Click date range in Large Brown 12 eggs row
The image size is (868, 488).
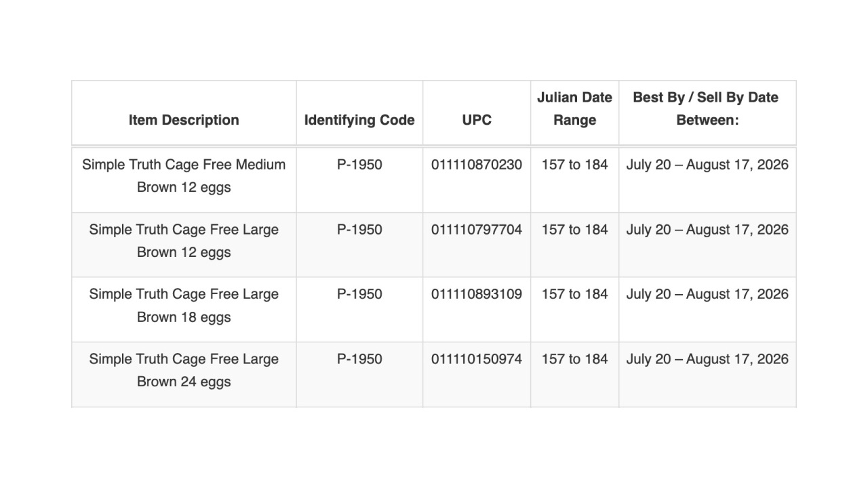click(707, 230)
